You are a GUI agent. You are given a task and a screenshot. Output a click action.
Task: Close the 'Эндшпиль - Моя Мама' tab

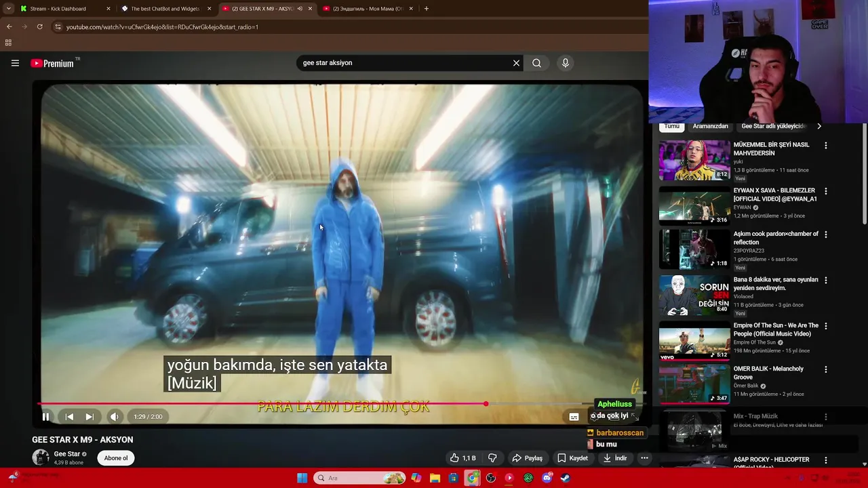pyautogui.click(x=411, y=9)
